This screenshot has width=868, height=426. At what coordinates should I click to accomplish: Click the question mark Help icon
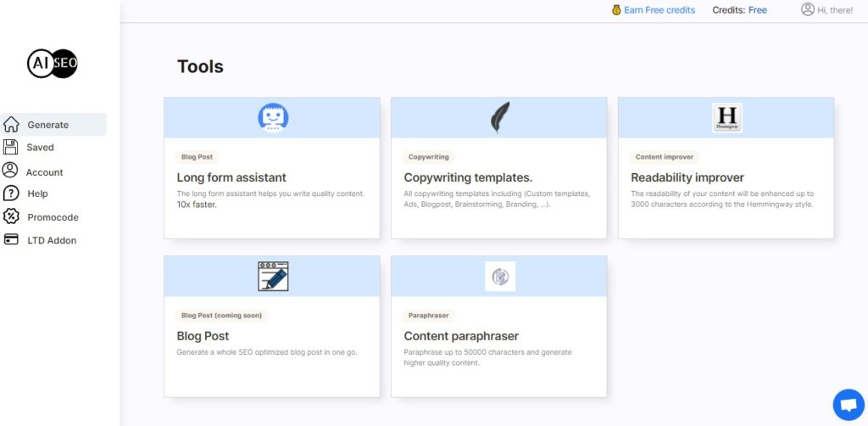pyautogui.click(x=10, y=193)
